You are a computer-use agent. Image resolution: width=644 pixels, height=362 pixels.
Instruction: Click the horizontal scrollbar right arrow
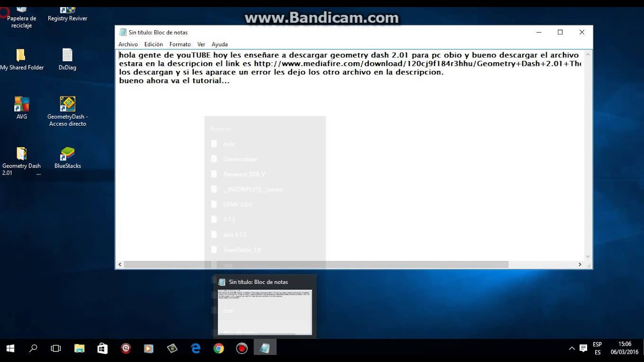click(x=580, y=264)
